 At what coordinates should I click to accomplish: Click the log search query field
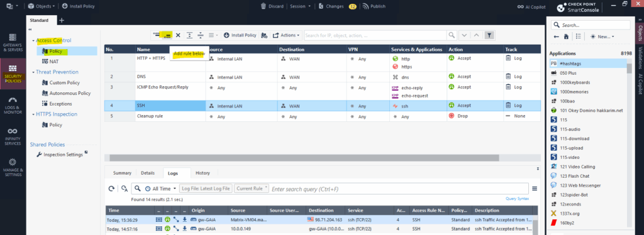398,189
